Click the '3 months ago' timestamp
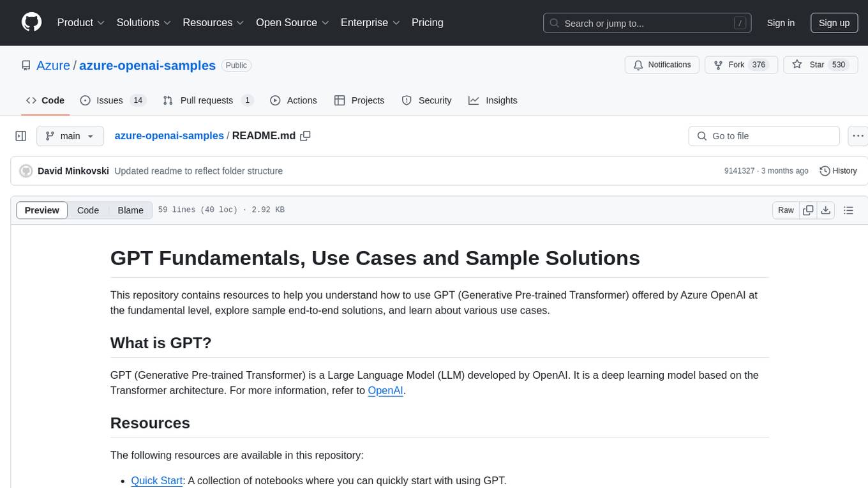This screenshot has width=868, height=488. [x=784, y=171]
